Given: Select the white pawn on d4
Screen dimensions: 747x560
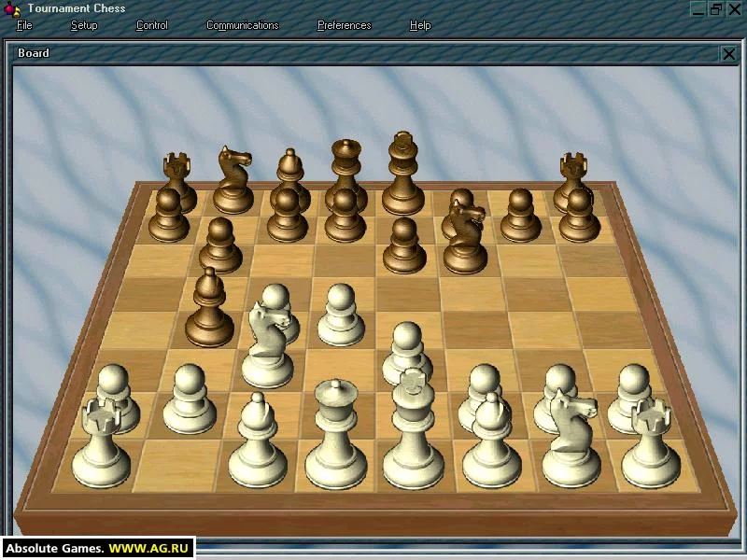Looking at the screenshot, I should tap(341, 315).
